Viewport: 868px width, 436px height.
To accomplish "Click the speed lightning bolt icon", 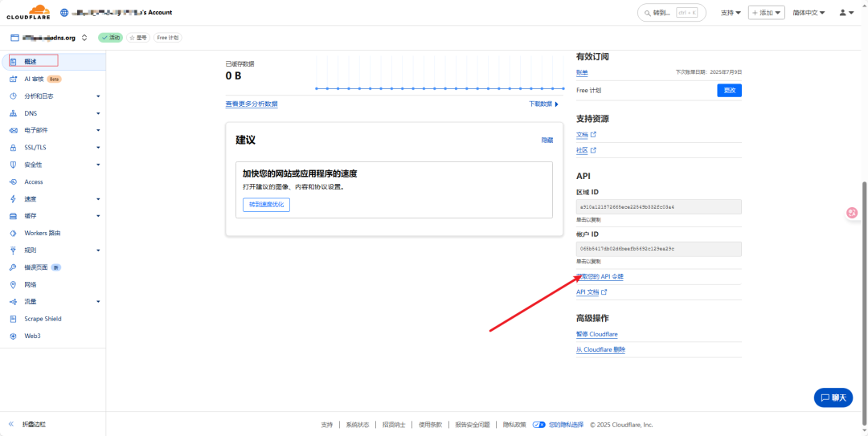I will tap(14, 199).
